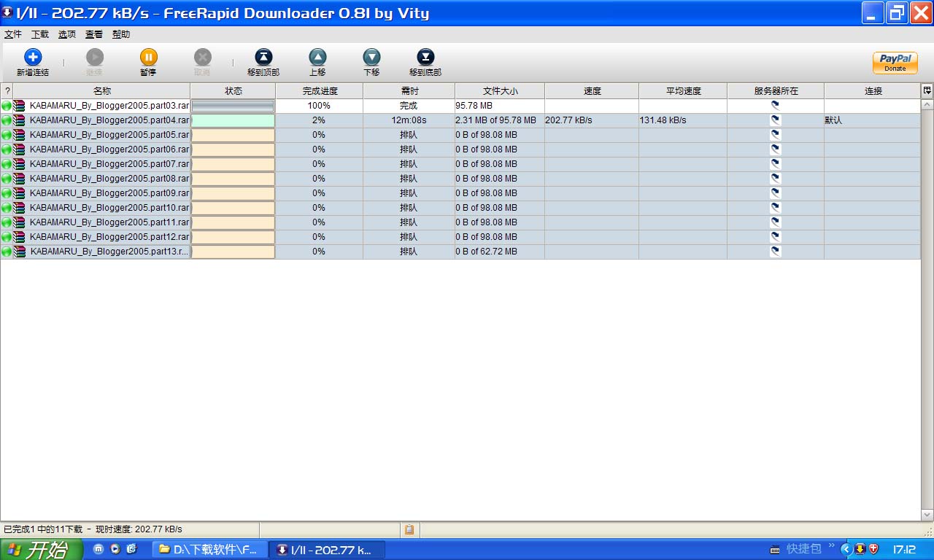Click the server icon in part13.rar row
Image resolution: width=934 pixels, height=560 pixels.
click(776, 252)
